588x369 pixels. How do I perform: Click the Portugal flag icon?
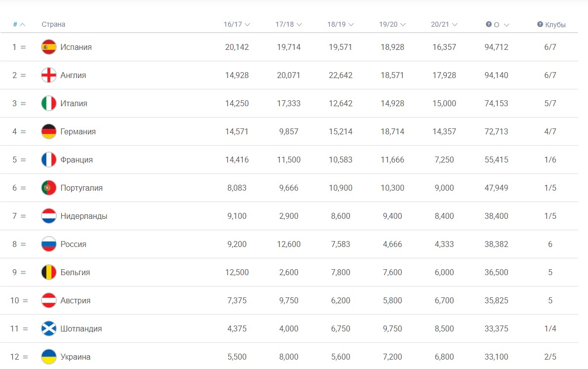[49, 188]
